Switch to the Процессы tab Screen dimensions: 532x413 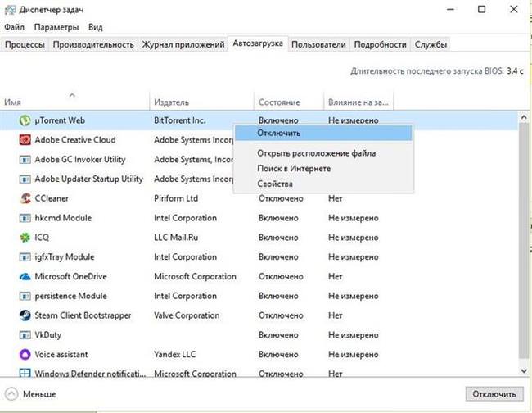pyautogui.click(x=25, y=44)
